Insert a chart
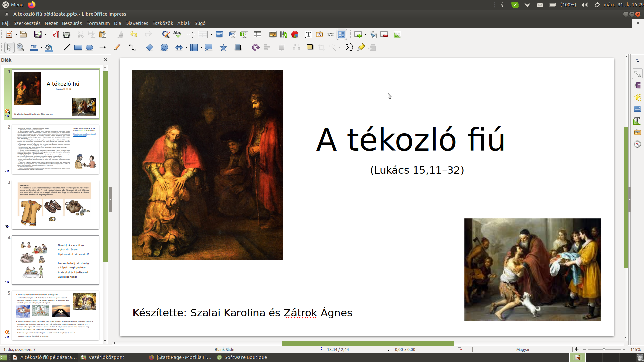644x362 pixels. [295, 34]
